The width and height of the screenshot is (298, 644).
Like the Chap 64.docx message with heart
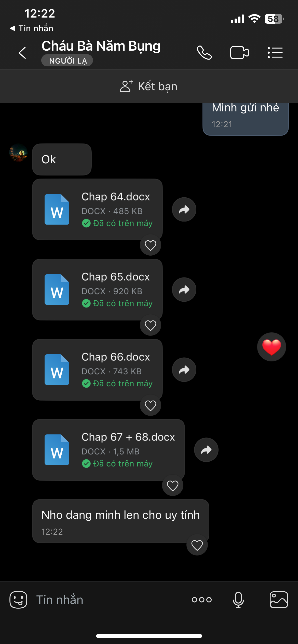(x=151, y=245)
